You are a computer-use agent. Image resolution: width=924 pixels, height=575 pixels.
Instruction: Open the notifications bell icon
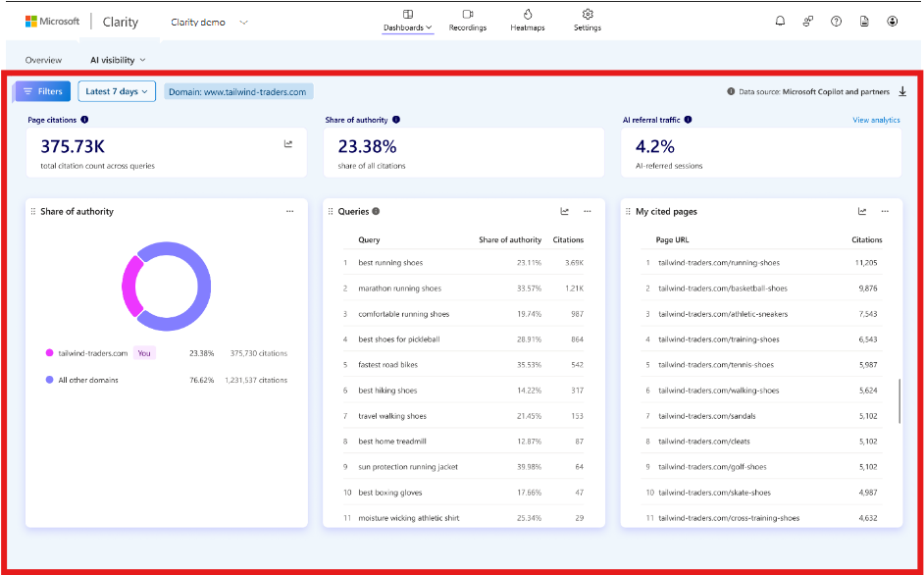pos(780,22)
